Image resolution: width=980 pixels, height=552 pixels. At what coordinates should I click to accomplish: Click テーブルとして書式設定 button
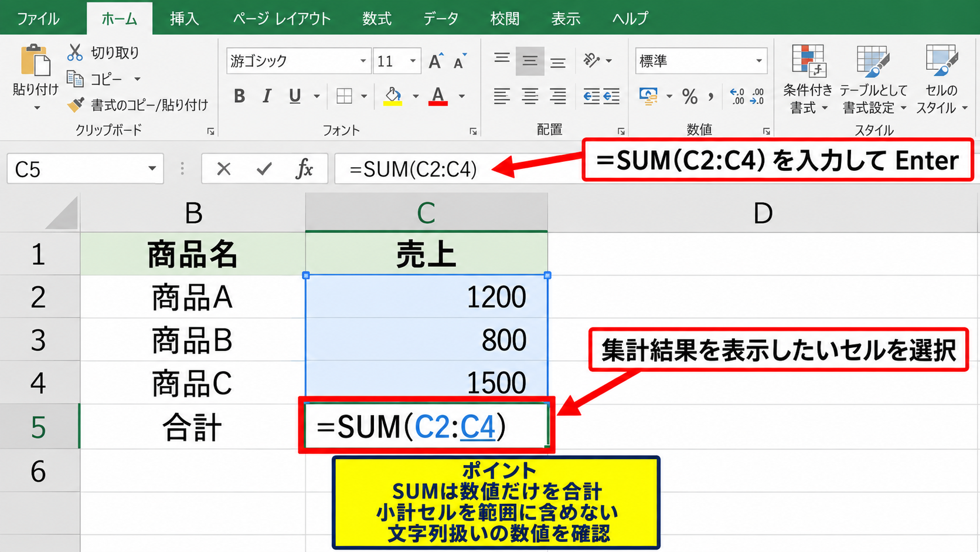873,79
